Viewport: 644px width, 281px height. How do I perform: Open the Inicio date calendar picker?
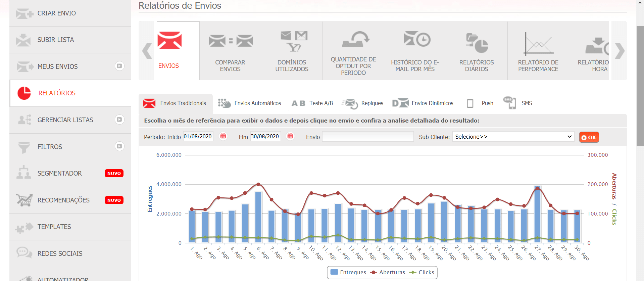(x=223, y=136)
